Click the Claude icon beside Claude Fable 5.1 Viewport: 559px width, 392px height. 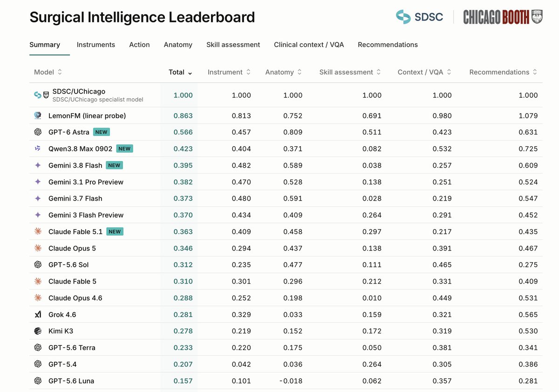pos(38,231)
